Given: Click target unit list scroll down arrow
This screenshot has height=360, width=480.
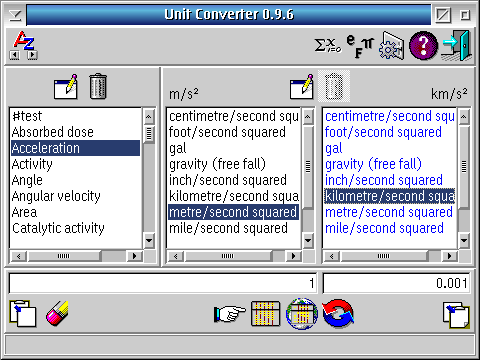Looking at the screenshot, I should (464, 240).
